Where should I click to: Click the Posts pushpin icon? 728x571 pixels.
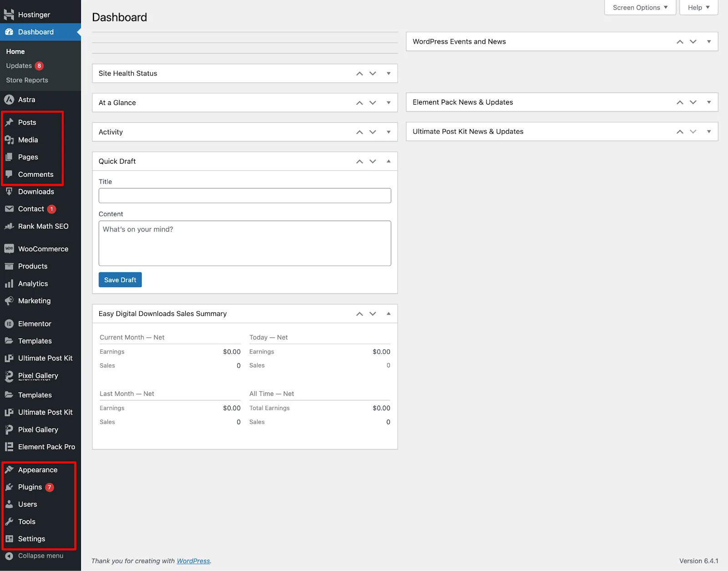pyautogui.click(x=9, y=122)
